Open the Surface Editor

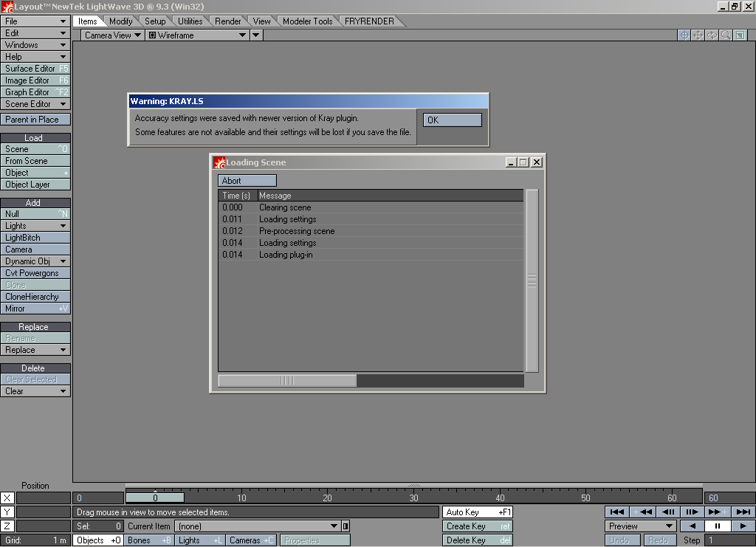click(35, 69)
